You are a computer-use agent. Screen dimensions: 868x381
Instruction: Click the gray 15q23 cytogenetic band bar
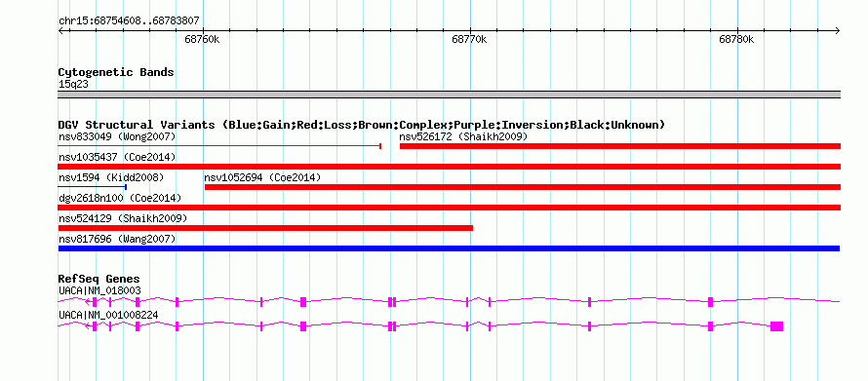(x=449, y=94)
